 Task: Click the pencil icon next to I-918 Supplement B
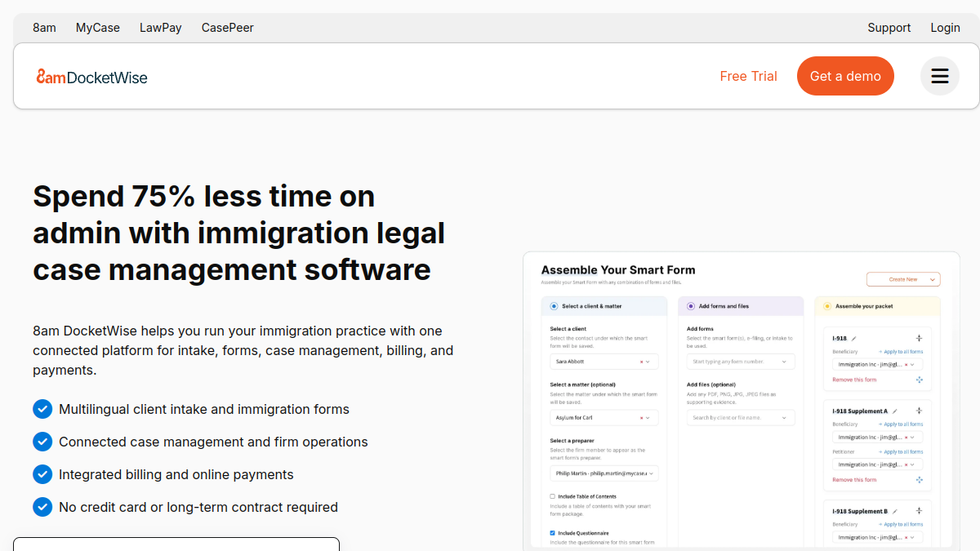click(x=895, y=511)
